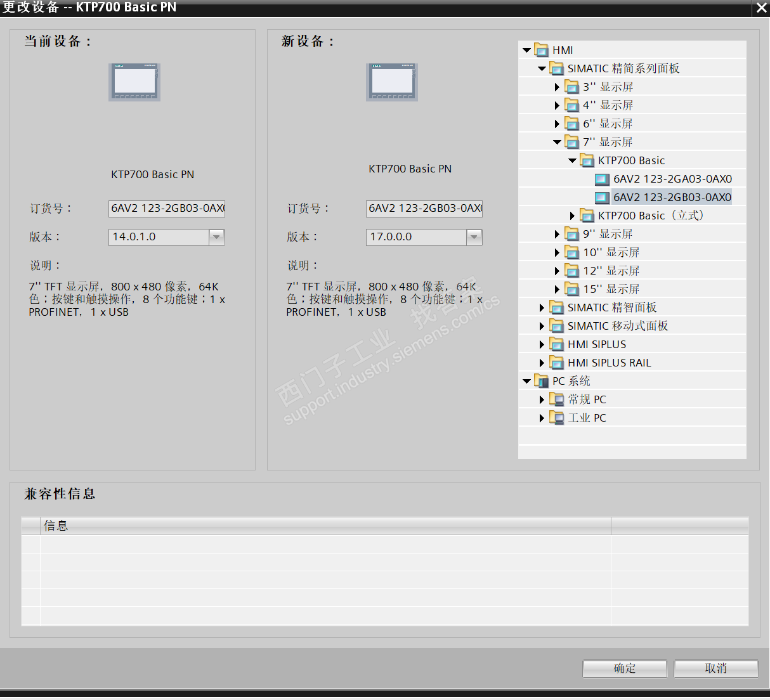Viewport: 770px width, 700px height.
Task: Expand the 3'' 显示屏 node
Action: (x=557, y=87)
